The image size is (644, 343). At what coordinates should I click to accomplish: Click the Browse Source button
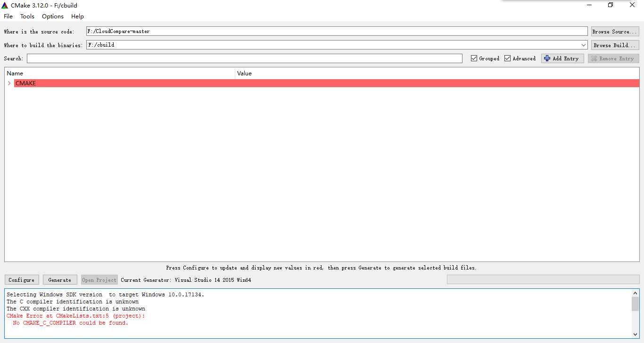pos(615,32)
